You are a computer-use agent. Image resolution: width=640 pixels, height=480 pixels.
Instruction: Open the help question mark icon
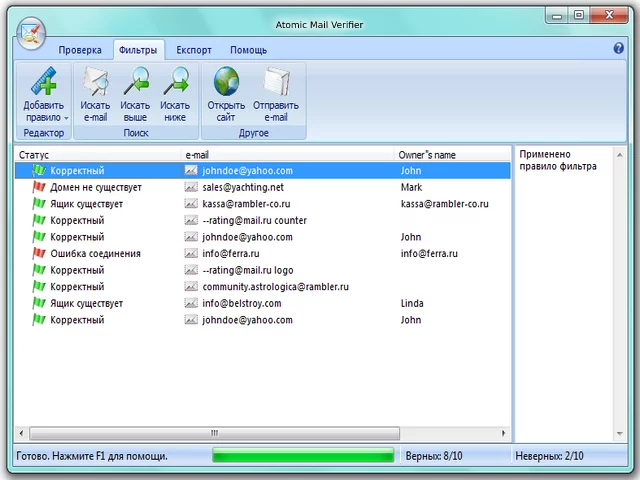(618, 49)
